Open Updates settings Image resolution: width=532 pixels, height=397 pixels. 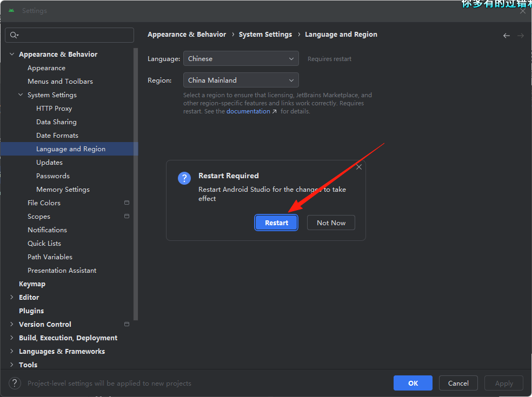pos(49,163)
